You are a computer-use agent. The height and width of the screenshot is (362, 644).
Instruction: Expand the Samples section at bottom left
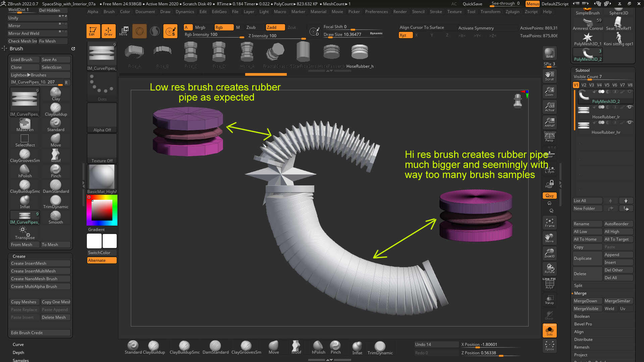20,360
